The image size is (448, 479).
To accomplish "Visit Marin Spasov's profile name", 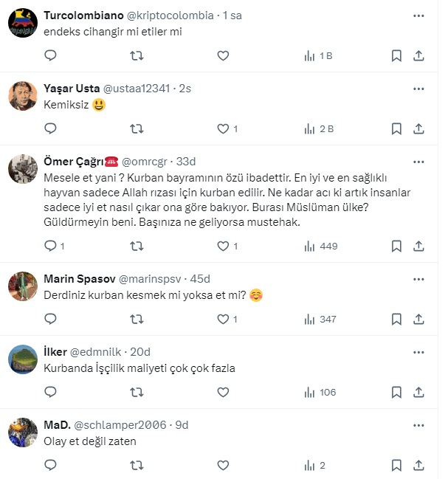I will coord(80,278).
